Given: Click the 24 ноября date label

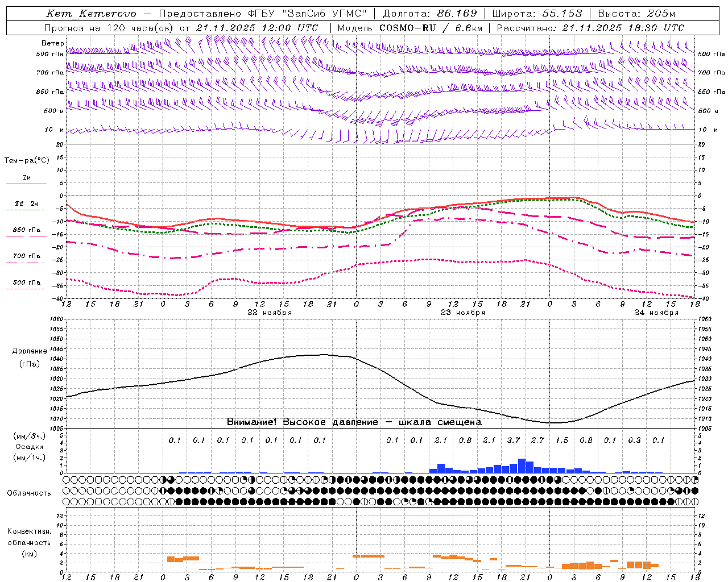Looking at the screenshot, I should coord(656,313).
